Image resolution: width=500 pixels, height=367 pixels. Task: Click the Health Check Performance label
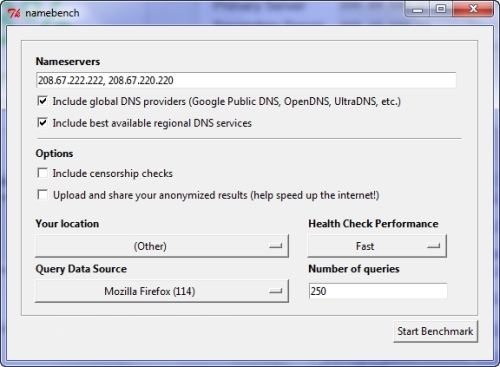[373, 223]
